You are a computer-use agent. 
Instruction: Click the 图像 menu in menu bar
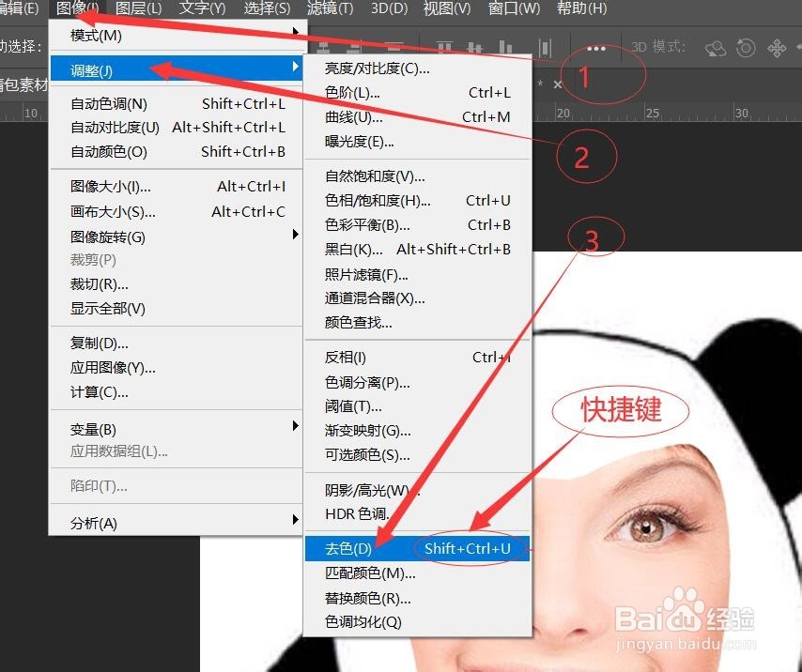[77, 8]
